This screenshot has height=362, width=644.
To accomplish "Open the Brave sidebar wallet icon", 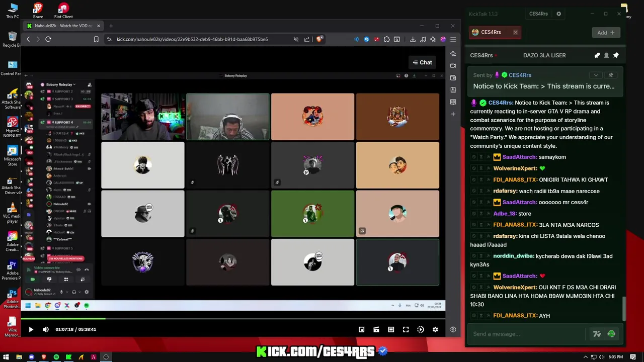I will (x=453, y=78).
